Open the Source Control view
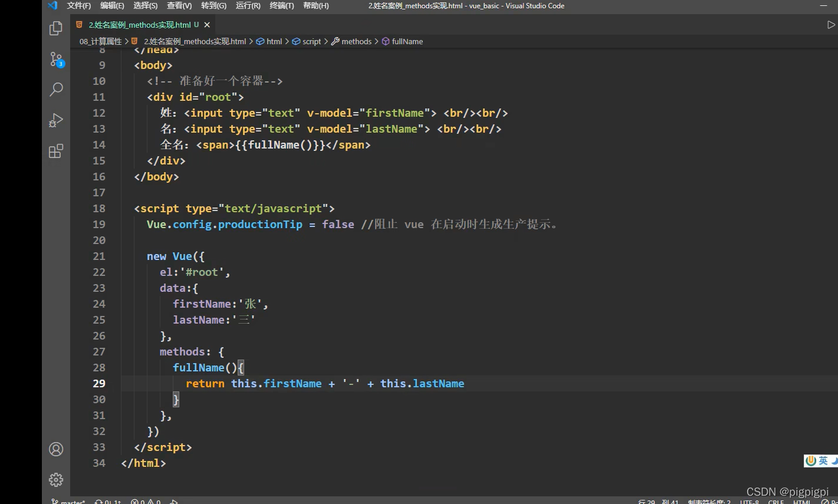The height and width of the screenshot is (504, 838). coord(56,59)
